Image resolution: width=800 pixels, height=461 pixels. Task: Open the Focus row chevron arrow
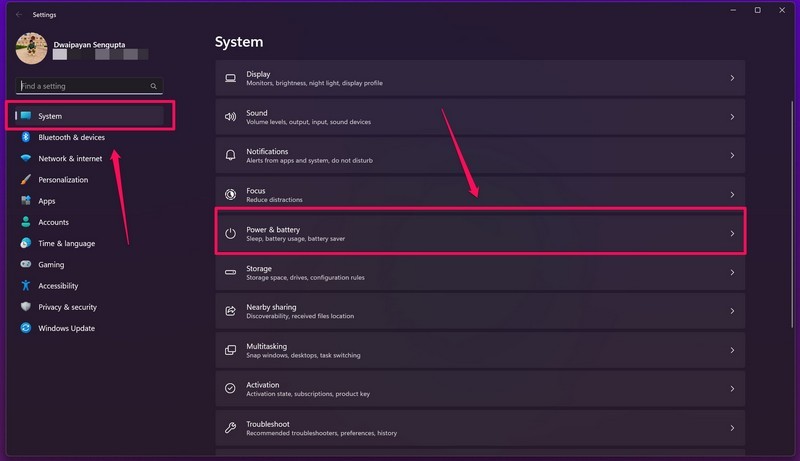[x=732, y=195]
